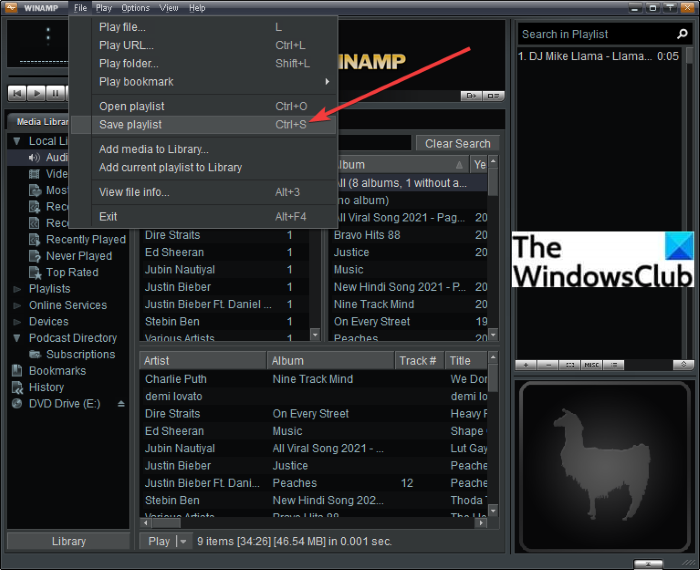The width and height of the screenshot is (700, 570).
Task: Click the Play button in transport controls
Action: click(x=37, y=93)
